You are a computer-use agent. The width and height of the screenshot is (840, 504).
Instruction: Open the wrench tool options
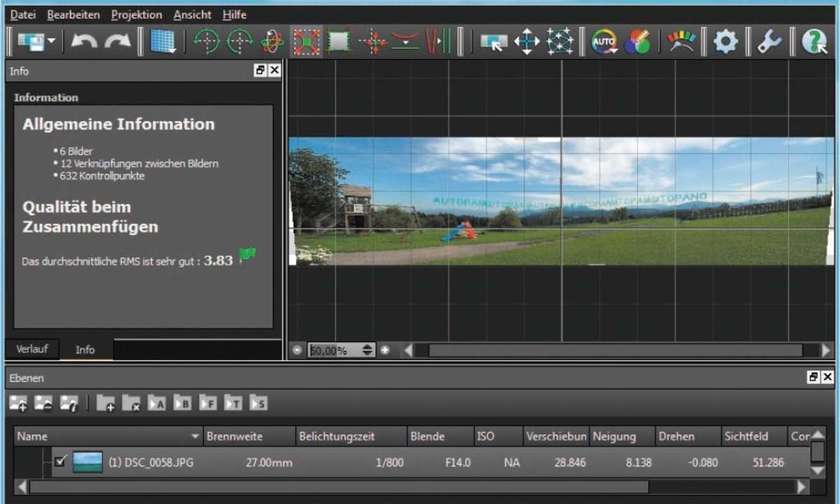tap(770, 43)
